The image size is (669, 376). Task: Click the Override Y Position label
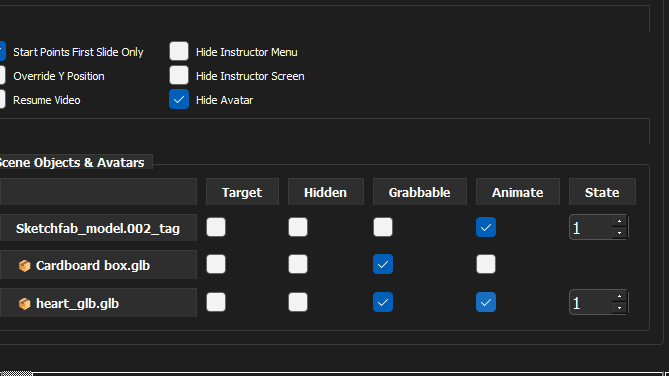pos(59,76)
